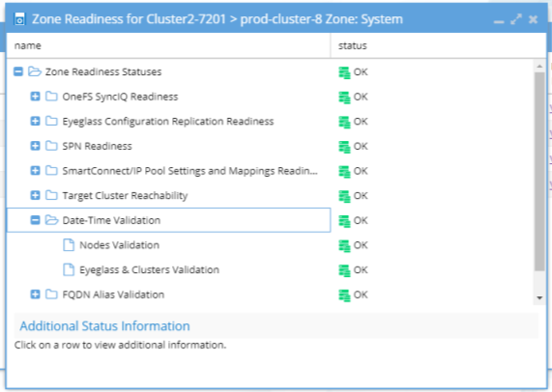Collapse the Date-Time Validation node
This screenshot has height=392, width=552.
coord(35,220)
